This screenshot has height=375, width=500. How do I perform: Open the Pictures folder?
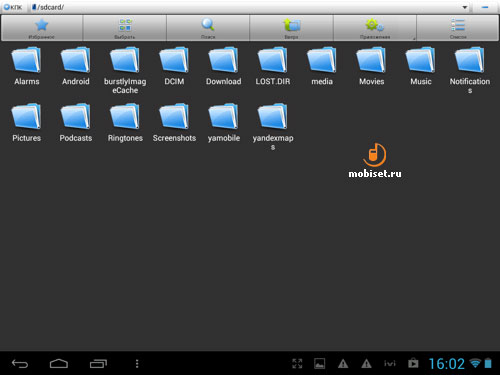click(x=26, y=123)
